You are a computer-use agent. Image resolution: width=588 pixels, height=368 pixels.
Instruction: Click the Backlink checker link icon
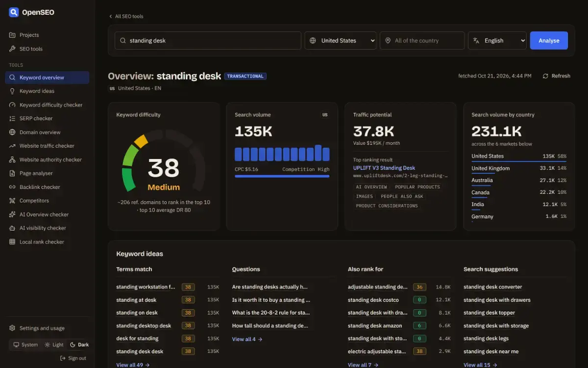click(12, 187)
